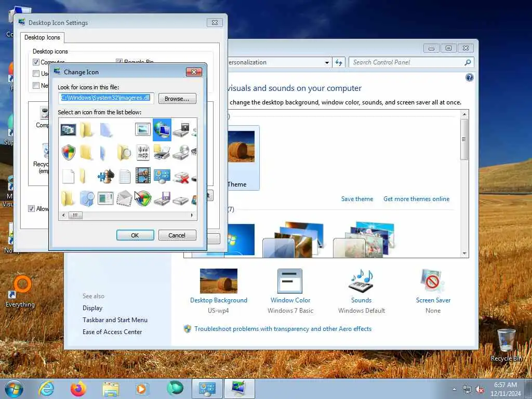This screenshot has width=532, height=399.
Task: Choose the floppy disk drive icon
Action: [162, 199]
